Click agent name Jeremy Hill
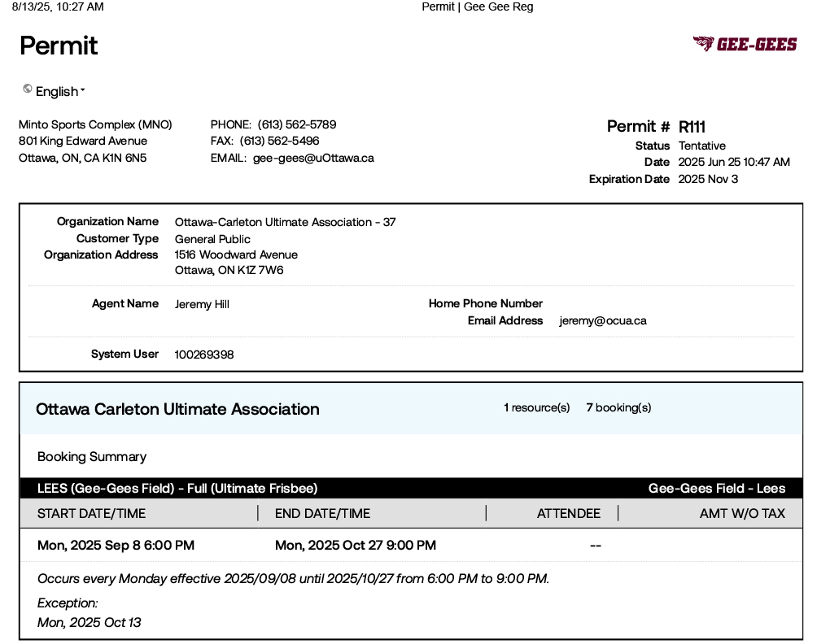 [x=202, y=304]
